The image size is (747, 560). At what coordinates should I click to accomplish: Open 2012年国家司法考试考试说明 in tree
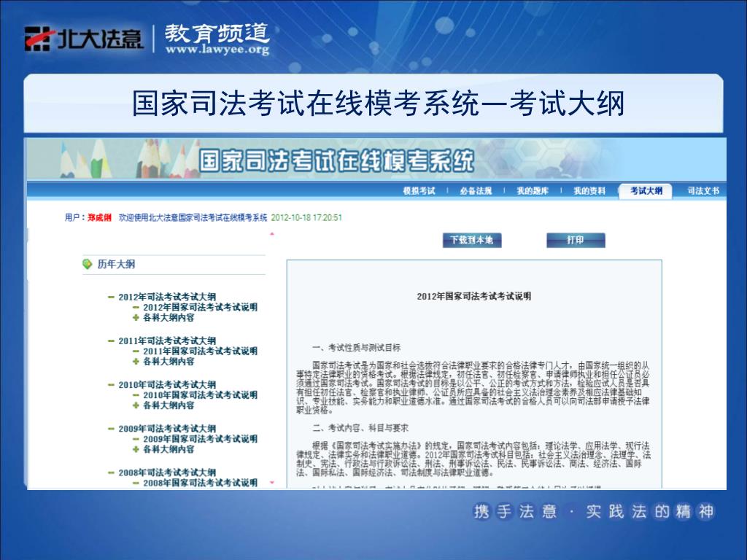click(x=200, y=307)
